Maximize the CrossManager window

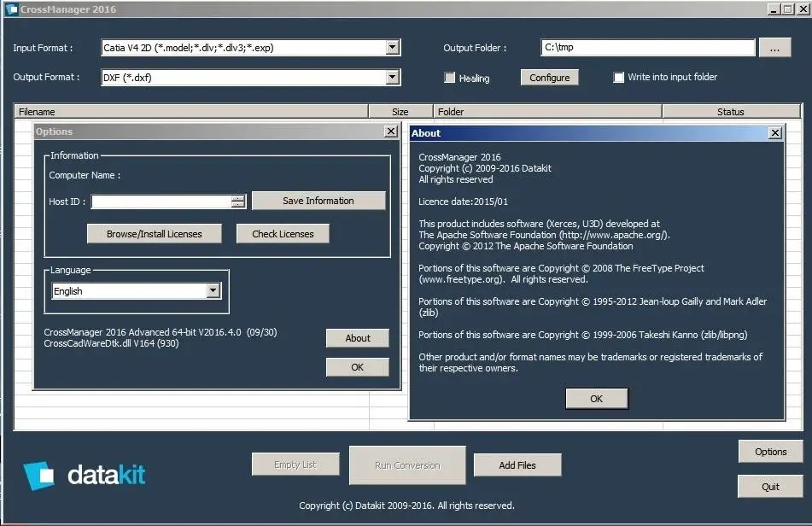click(788, 9)
